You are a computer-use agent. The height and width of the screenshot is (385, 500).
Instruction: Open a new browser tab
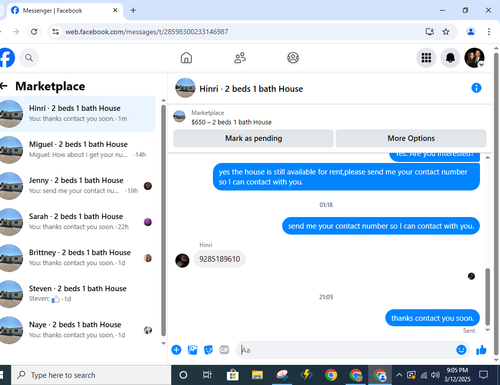133,10
